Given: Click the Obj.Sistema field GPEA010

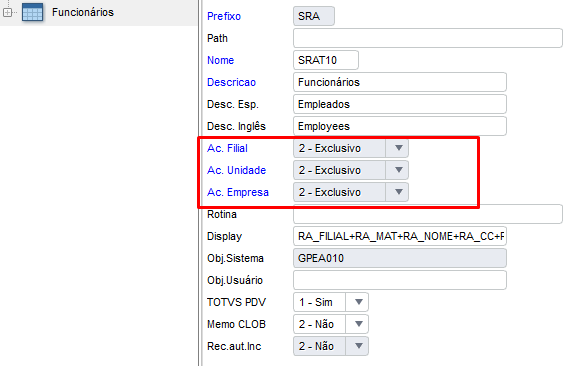Looking at the screenshot, I should (x=399, y=258).
